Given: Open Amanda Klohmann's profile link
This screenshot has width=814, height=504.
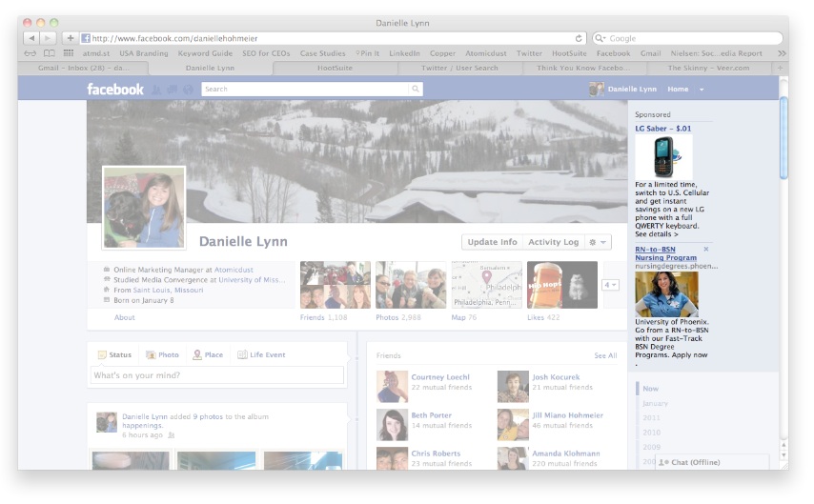Looking at the screenshot, I should pyautogui.click(x=566, y=454).
